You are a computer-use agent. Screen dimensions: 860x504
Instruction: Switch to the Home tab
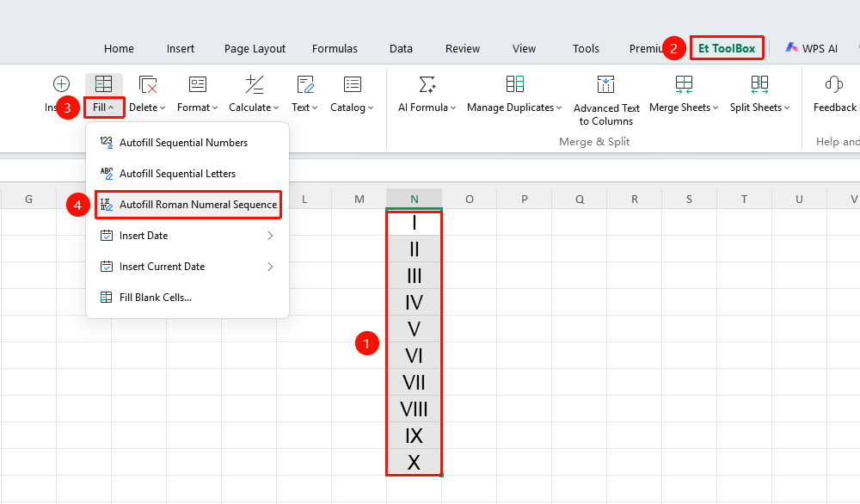click(119, 49)
